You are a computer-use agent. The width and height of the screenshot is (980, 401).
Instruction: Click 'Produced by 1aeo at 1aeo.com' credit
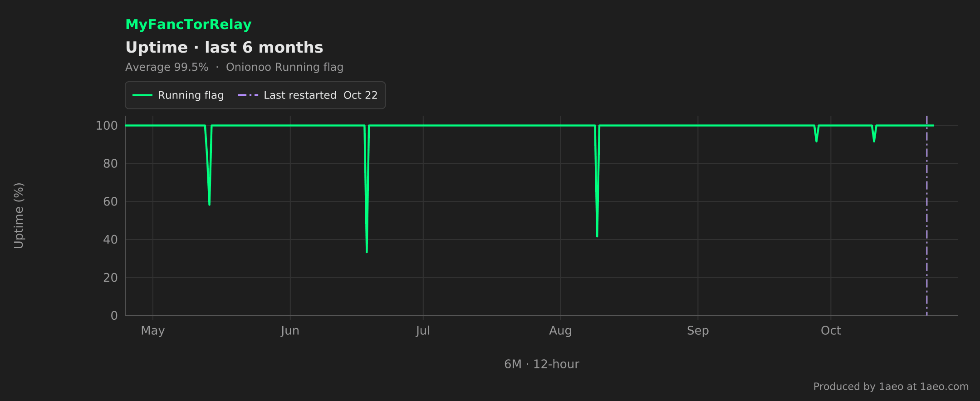tap(891, 386)
